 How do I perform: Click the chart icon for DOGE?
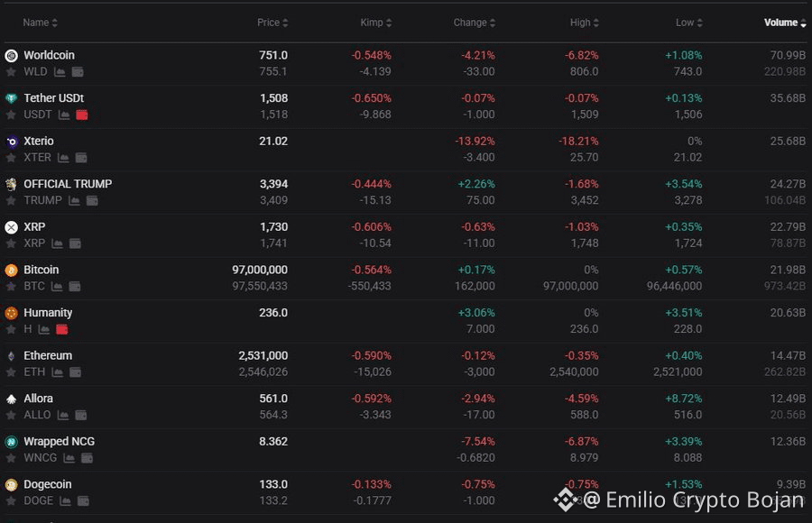65,501
